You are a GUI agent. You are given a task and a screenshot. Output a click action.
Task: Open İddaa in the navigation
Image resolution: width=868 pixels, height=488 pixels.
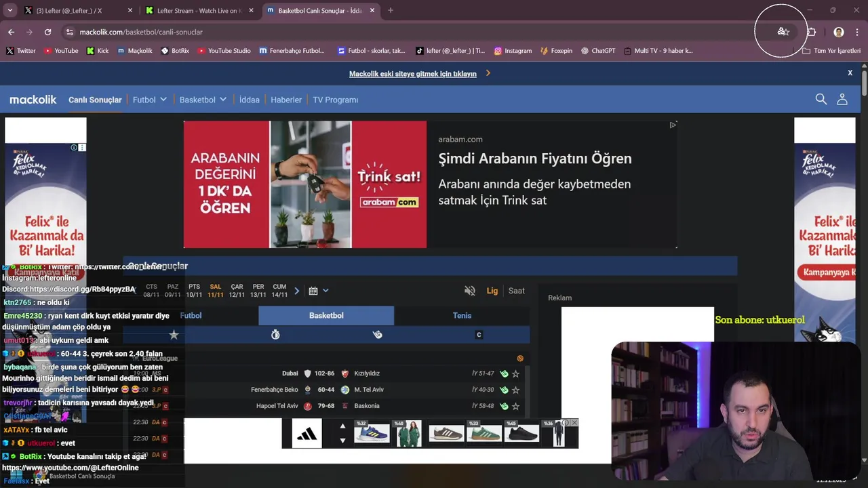[x=250, y=100]
